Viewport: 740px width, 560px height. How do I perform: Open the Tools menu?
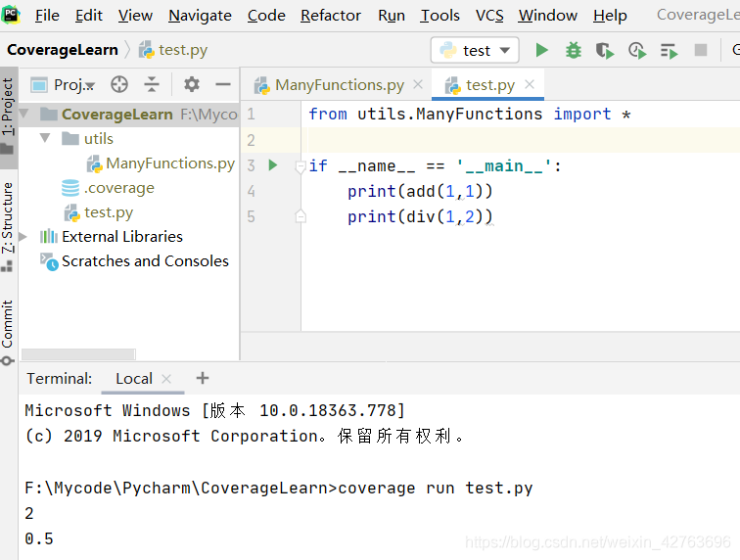439,16
